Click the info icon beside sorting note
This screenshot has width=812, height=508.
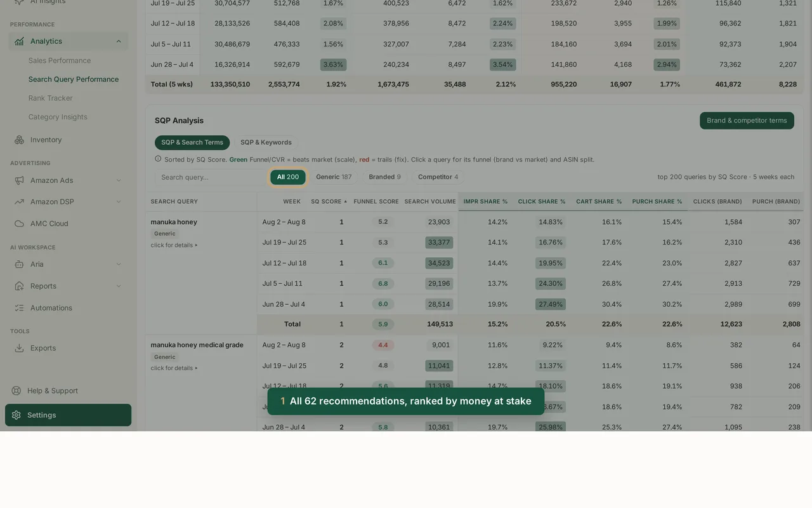tap(158, 159)
